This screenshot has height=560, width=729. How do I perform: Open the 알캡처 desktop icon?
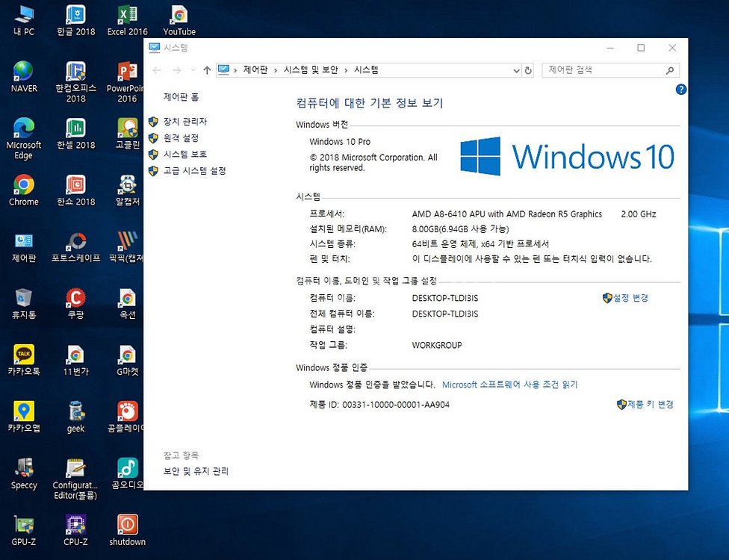tap(128, 190)
